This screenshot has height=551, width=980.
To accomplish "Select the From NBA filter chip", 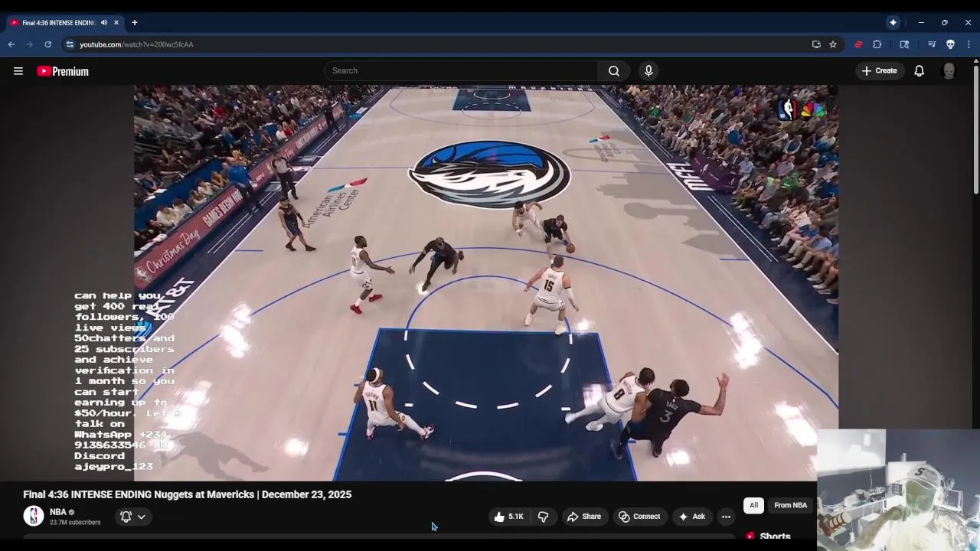I will pyautogui.click(x=790, y=505).
